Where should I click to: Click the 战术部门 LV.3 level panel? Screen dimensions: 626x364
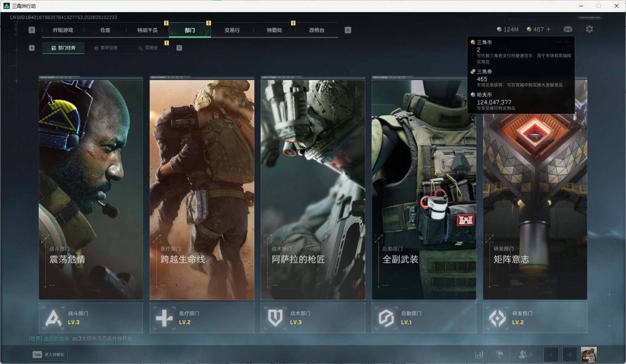313,318
